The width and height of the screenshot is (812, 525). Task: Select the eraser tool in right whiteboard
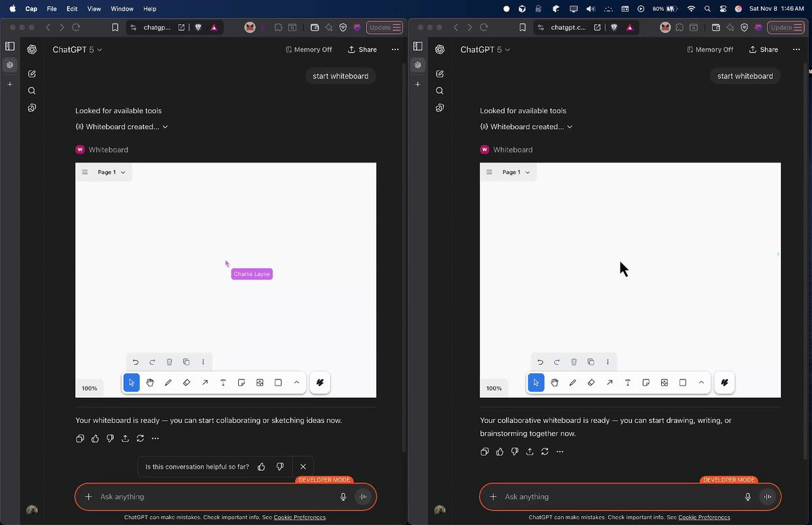pyautogui.click(x=591, y=382)
